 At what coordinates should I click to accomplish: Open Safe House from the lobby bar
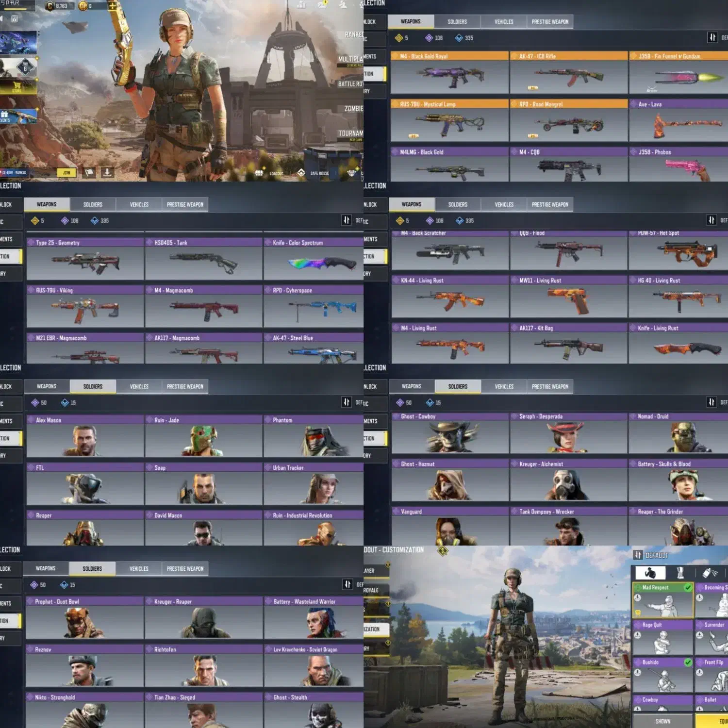coord(313,173)
